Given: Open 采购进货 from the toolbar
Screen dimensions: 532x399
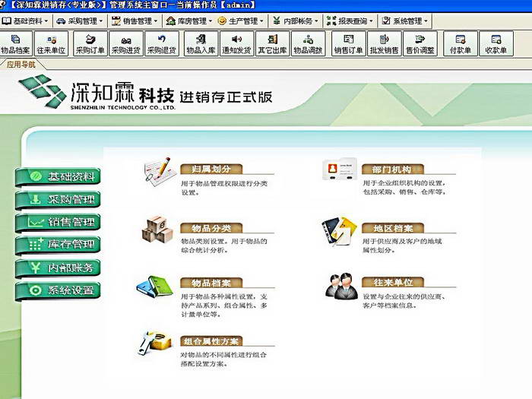Looking at the screenshot, I should (126, 44).
